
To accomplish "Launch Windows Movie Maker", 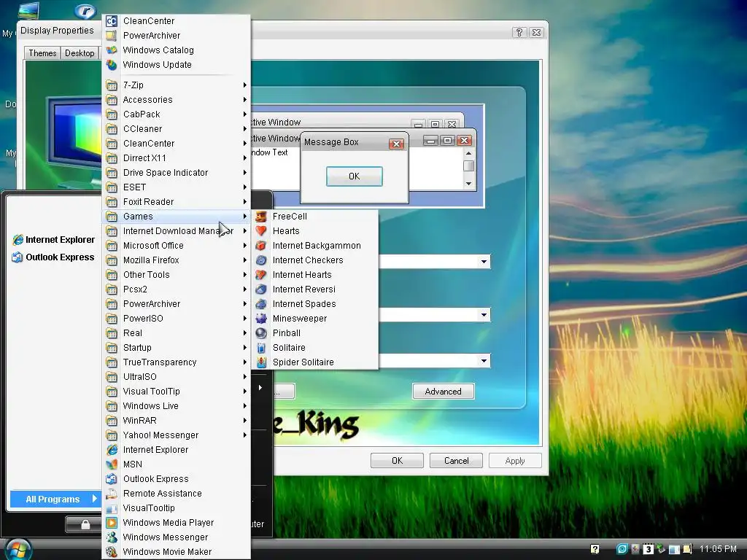I will click(x=177, y=552).
